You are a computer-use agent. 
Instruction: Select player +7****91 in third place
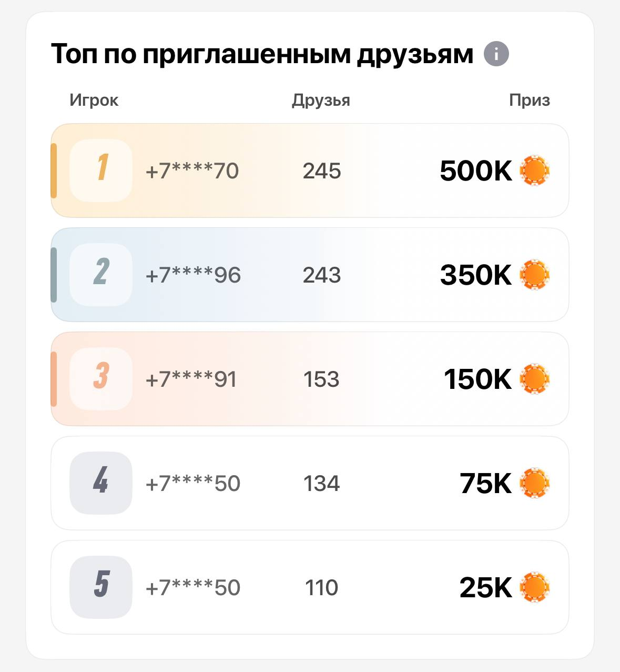click(x=191, y=379)
